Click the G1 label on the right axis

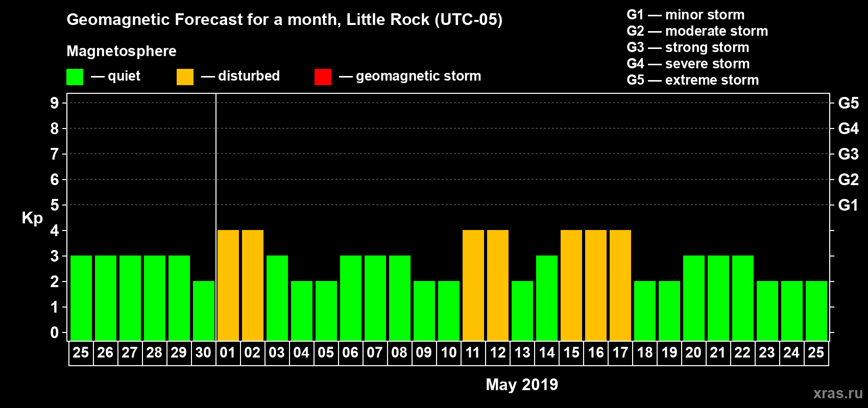[x=849, y=205]
